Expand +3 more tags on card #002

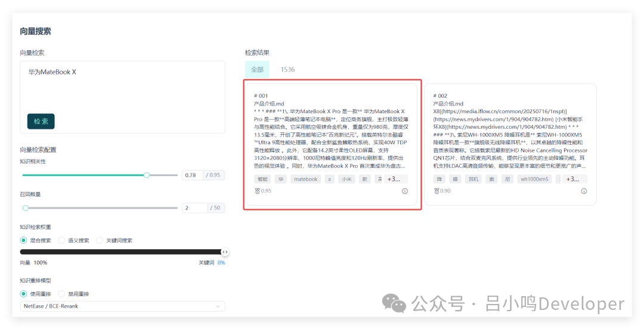point(574,179)
